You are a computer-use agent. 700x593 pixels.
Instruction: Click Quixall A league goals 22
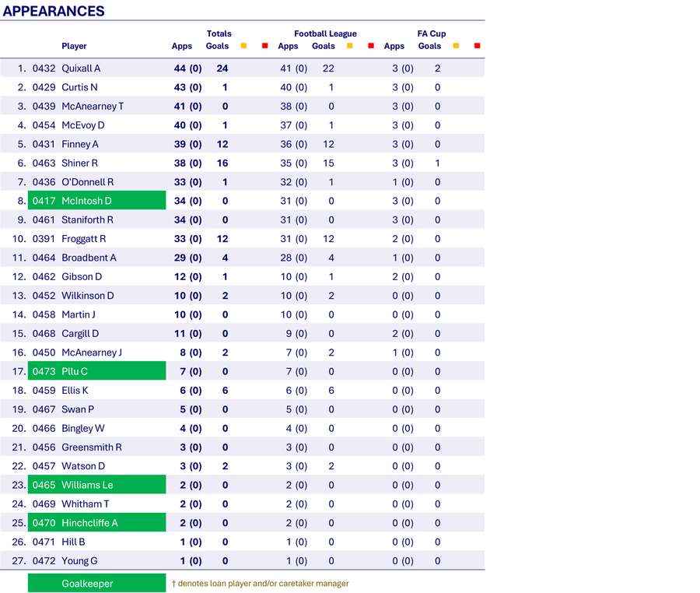click(x=328, y=68)
